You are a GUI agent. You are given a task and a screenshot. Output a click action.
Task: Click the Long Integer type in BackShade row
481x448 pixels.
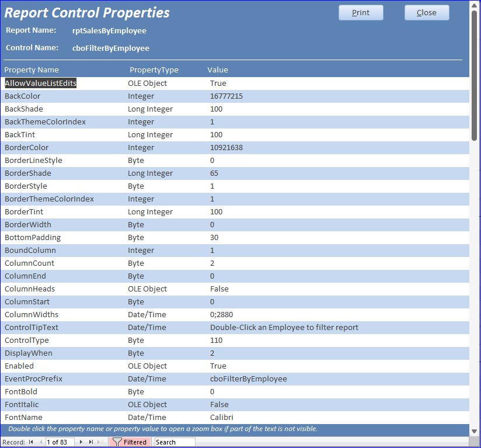coord(151,109)
